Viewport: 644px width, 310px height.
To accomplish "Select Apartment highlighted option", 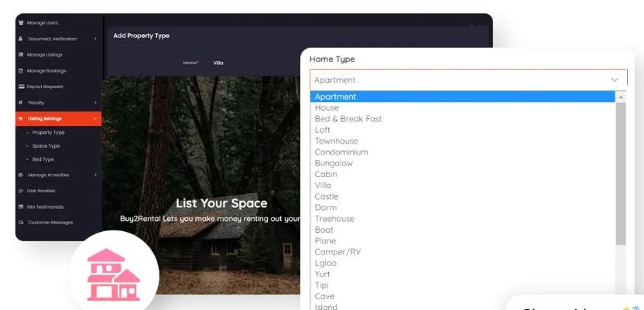I will click(463, 97).
